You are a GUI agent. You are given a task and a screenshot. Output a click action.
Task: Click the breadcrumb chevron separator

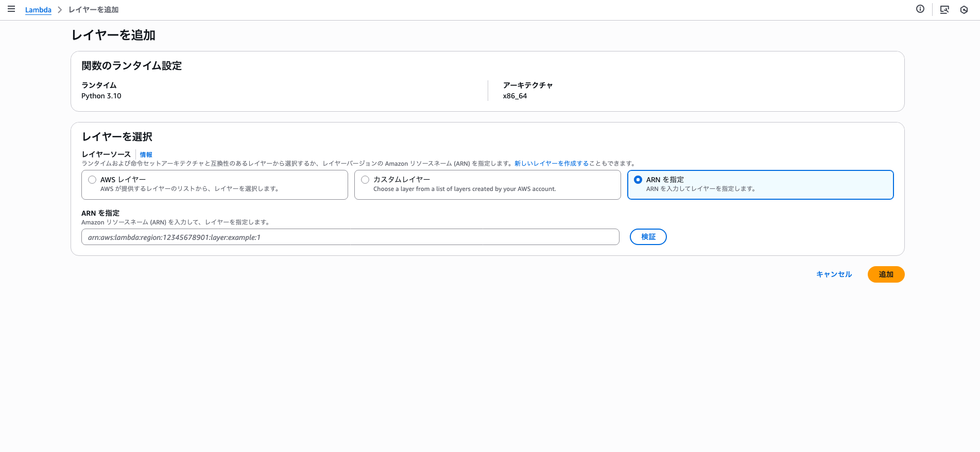(x=60, y=10)
